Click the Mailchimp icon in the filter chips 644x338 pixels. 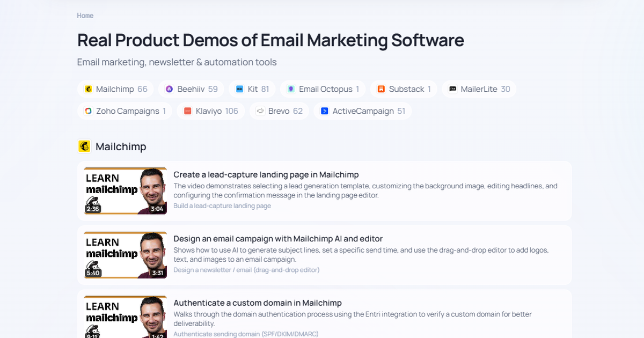pos(88,89)
